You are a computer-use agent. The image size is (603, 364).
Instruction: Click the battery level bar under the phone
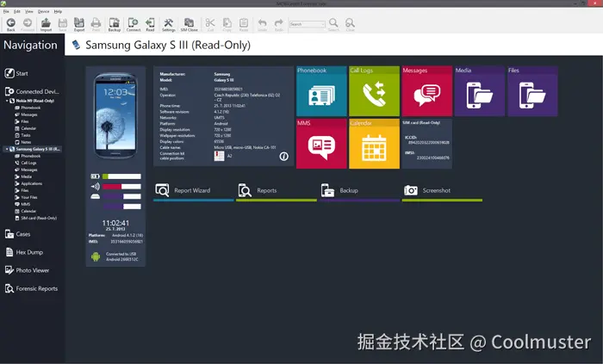click(121, 176)
